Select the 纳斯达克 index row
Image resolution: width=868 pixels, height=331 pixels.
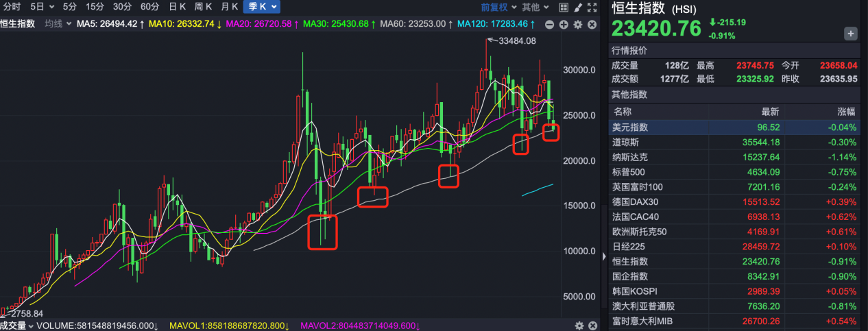point(734,157)
